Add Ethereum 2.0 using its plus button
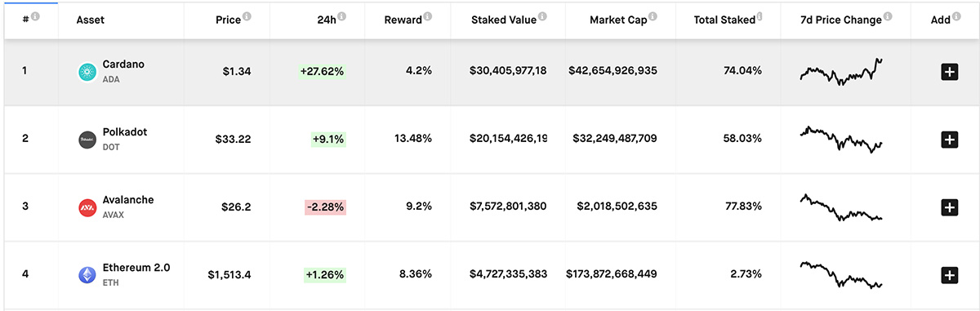 [x=949, y=275]
